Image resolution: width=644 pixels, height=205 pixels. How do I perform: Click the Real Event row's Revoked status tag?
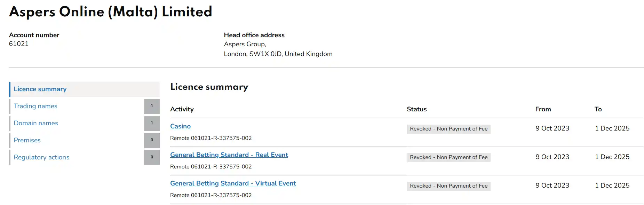[x=449, y=157]
